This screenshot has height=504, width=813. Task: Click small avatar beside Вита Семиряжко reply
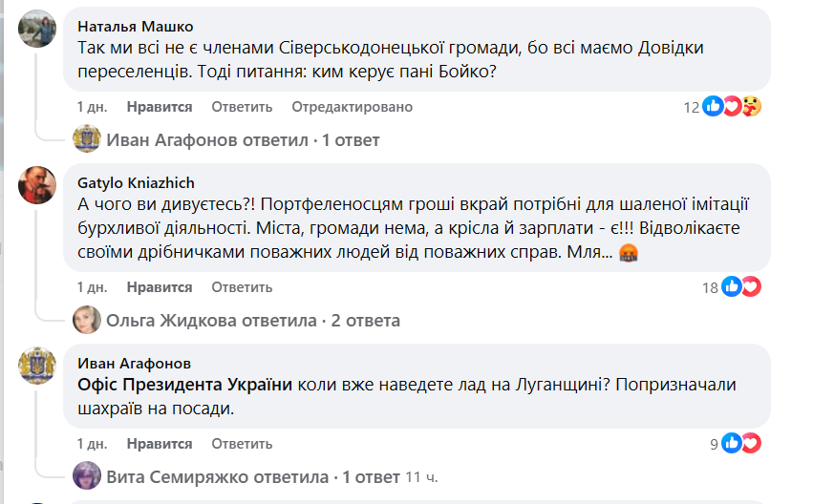88,475
